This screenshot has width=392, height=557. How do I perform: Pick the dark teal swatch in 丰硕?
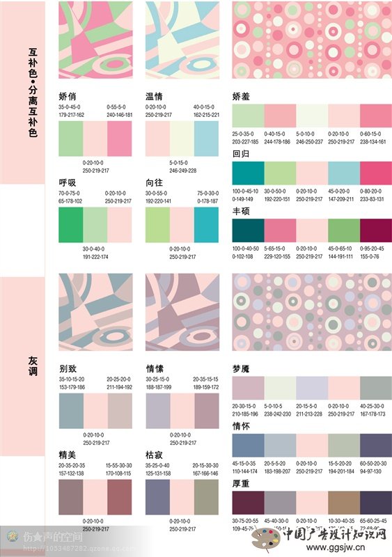click(248, 230)
